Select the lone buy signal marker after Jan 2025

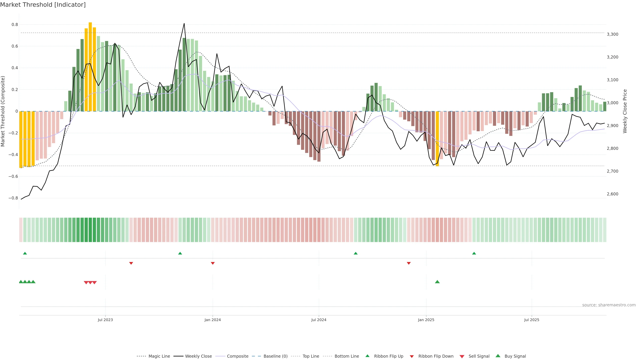[437, 282]
